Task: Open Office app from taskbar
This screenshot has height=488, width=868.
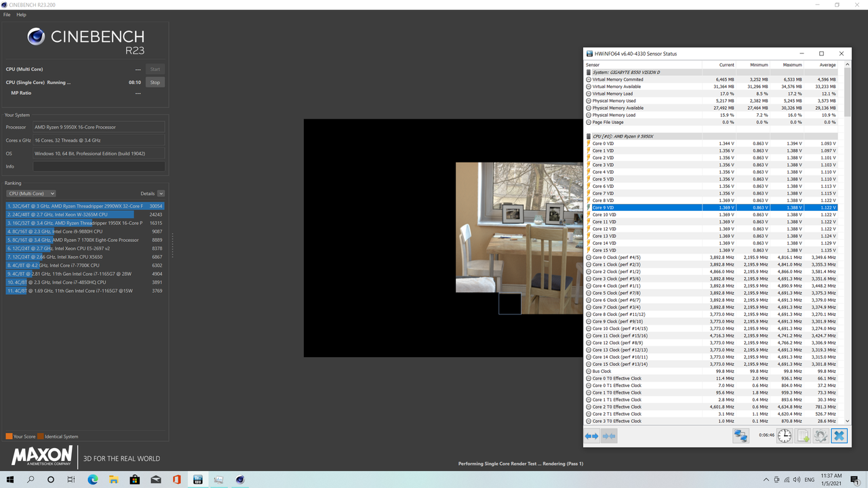Action: point(176,479)
